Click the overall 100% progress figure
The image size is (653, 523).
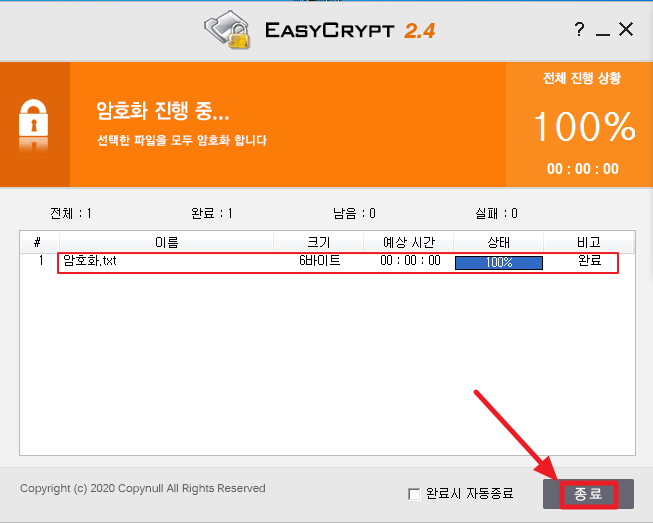tap(584, 126)
